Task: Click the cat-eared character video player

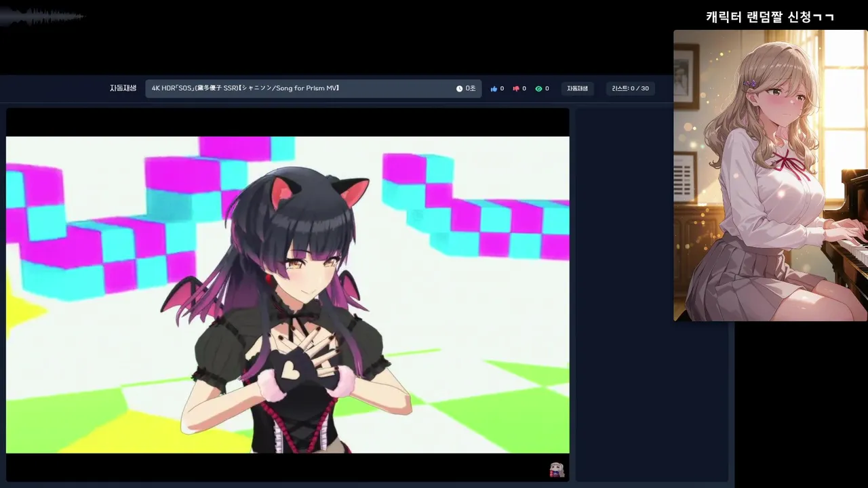Action: coord(288,295)
